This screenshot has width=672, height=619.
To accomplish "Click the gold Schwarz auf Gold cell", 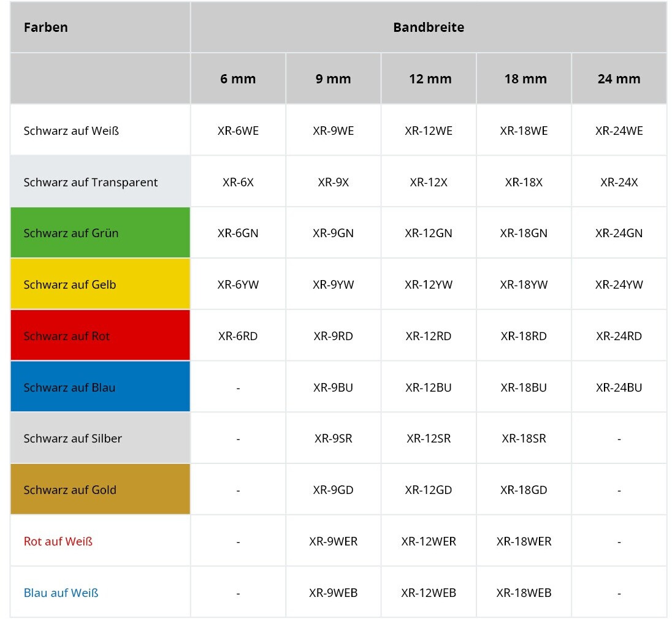I will pos(100,490).
